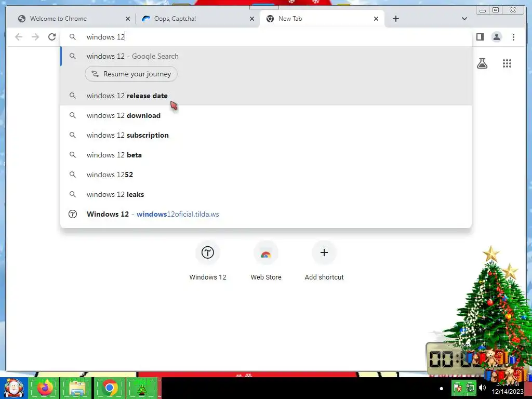The height and width of the screenshot is (399, 532).
Task: Restore down the Chrome window
Action: pos(496,10)
